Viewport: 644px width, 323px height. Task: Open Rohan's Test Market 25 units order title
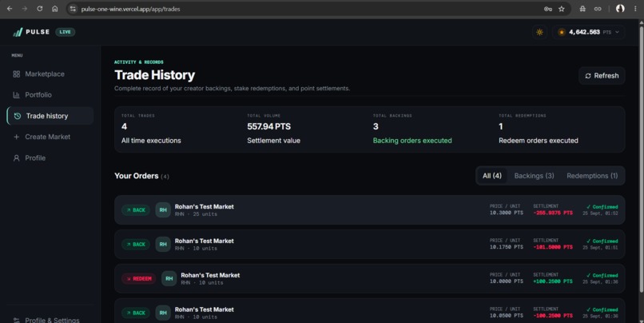[x=204, y=207]
